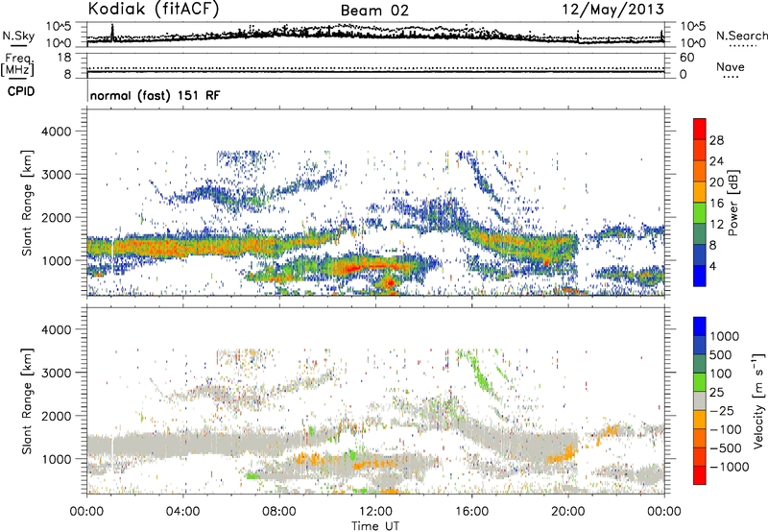Image resolution: width=768 pixels, height=532 pixels.
Task: Click the date "12/May/2013"
Action: (x=612, y=10)
